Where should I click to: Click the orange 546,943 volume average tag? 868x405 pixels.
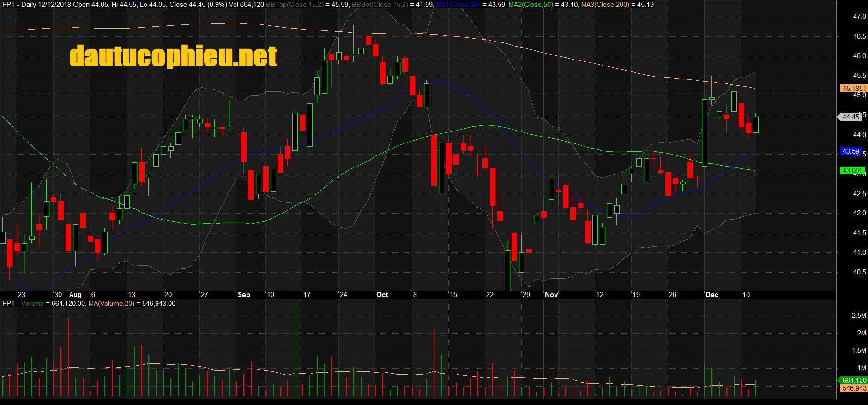[x=854, y=388]
